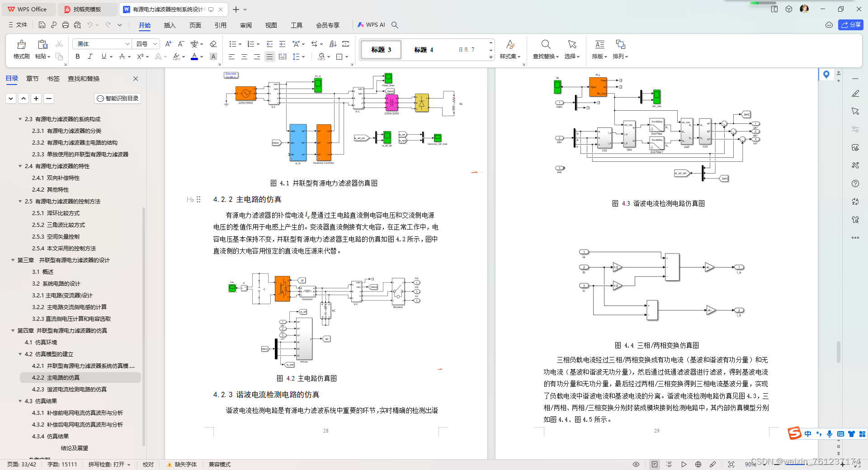Click the eye icon in the status bar

pos(636,464)
